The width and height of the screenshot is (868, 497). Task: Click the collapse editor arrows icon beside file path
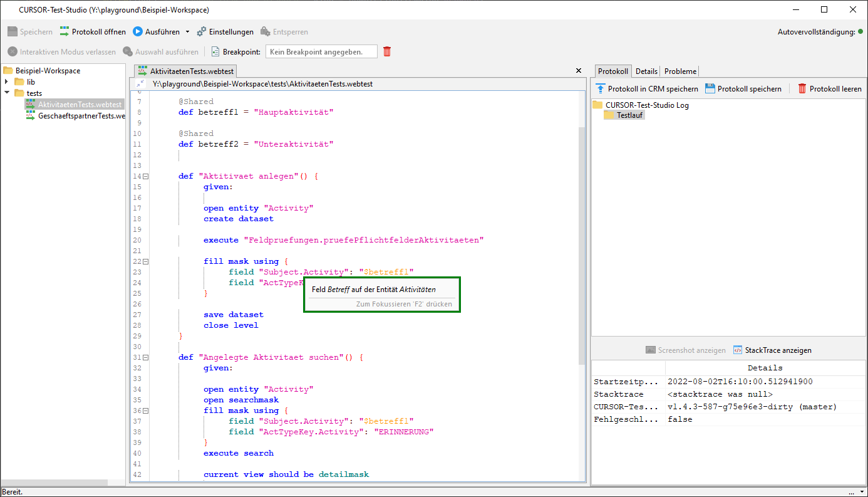[140, 83]
